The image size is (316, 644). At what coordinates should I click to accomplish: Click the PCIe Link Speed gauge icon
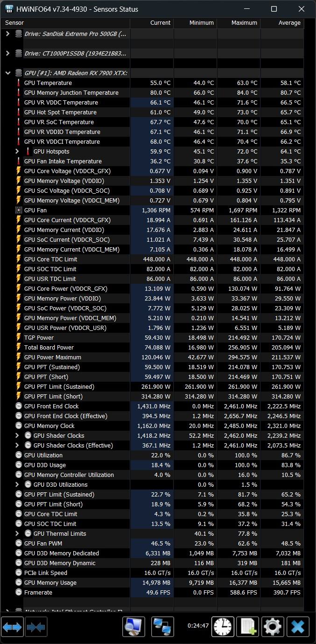(x=19, y=573)
